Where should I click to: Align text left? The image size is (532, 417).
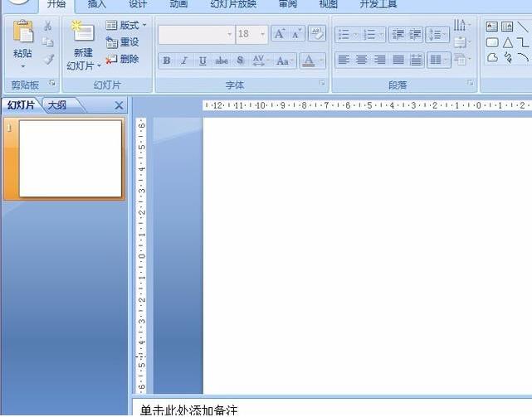coord(344,60)
